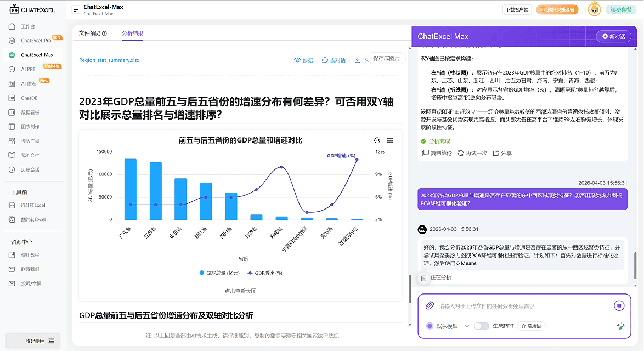Open the 模版广场 template icon
644x351 pixels.
12,141
